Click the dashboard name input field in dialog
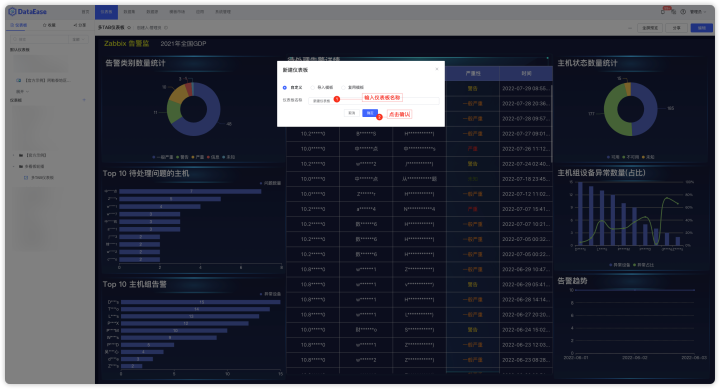This screenshot has width=720, height=389. tap(373, 101)
